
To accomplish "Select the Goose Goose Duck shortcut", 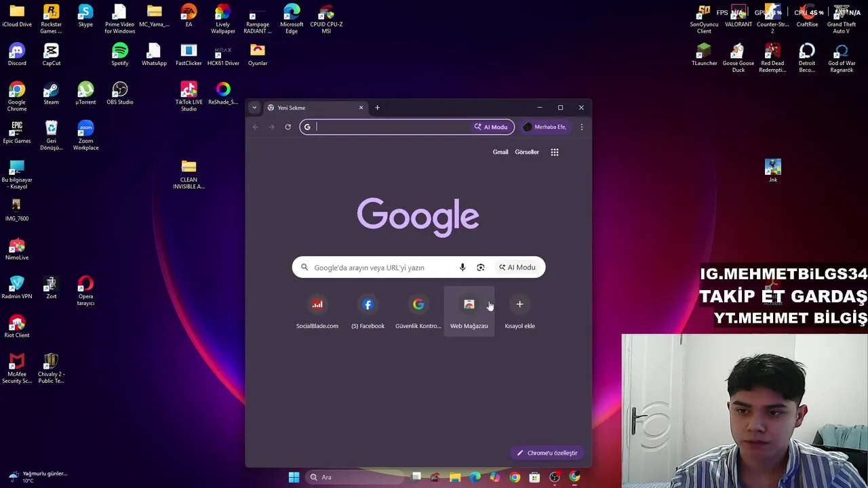I will (738, 58).
